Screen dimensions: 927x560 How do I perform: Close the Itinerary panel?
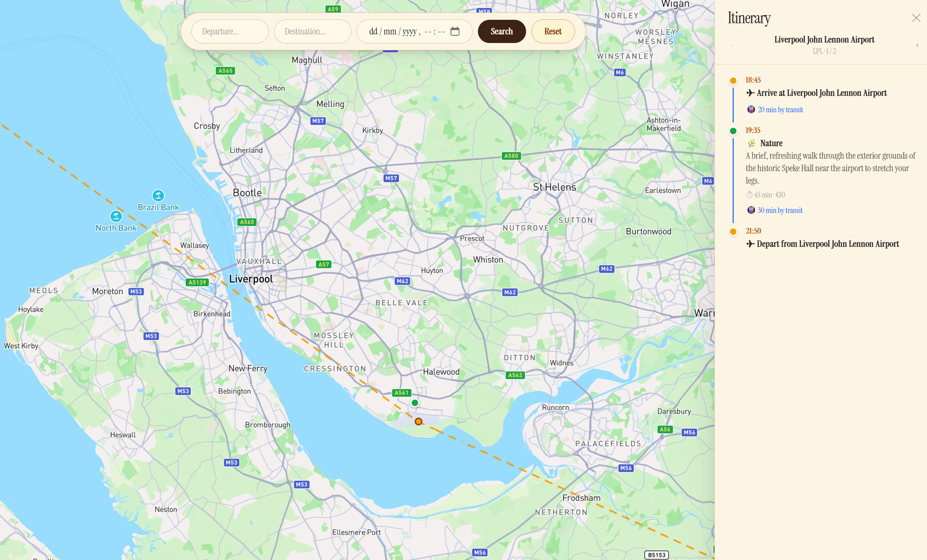(916, 18)
